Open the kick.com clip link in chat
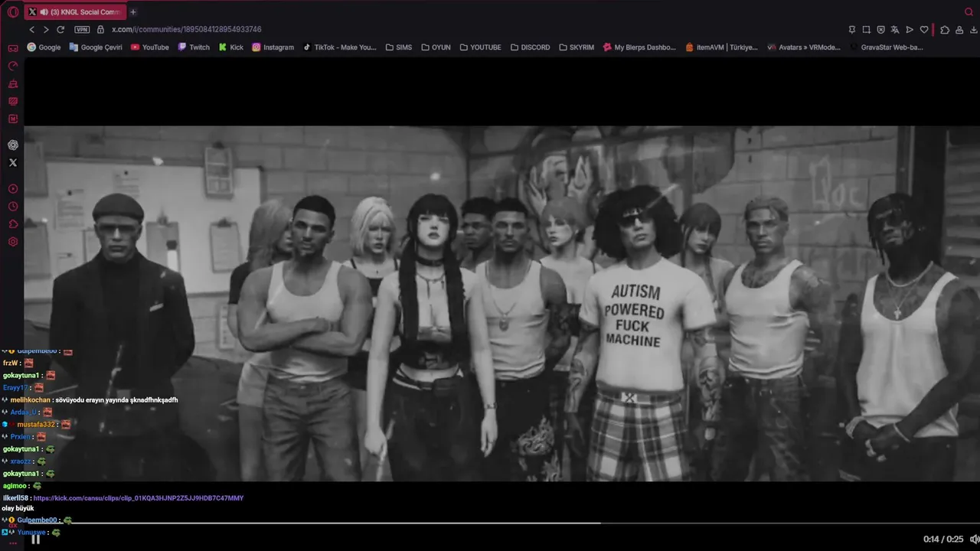The width and height of the screenshot is (980, 551). coord(139,498)
